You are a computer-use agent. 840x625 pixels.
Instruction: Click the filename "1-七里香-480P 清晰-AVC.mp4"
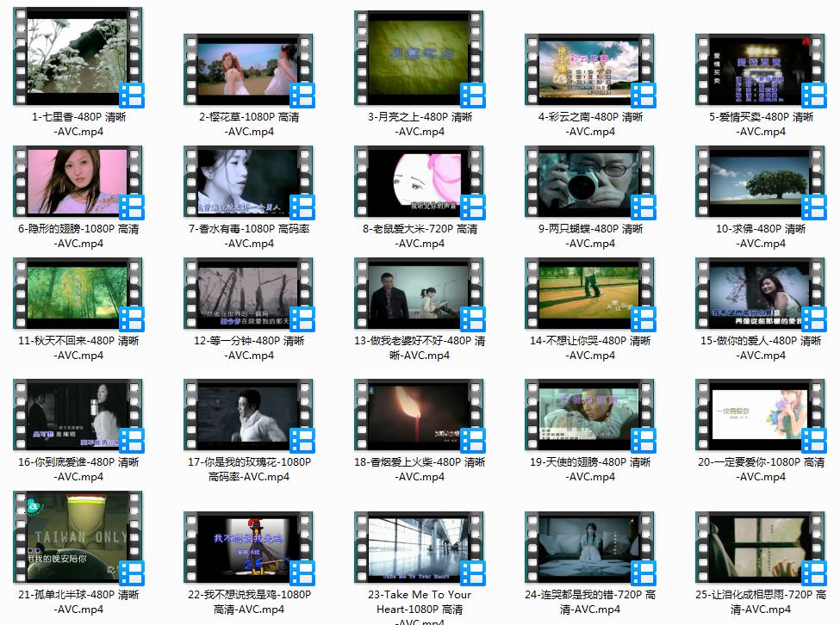coord(78,124)
